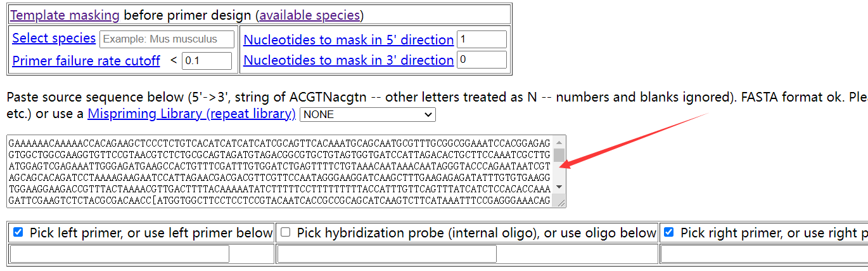Click the Template masking link
868x271 pixels.
[x=65, y=15]
